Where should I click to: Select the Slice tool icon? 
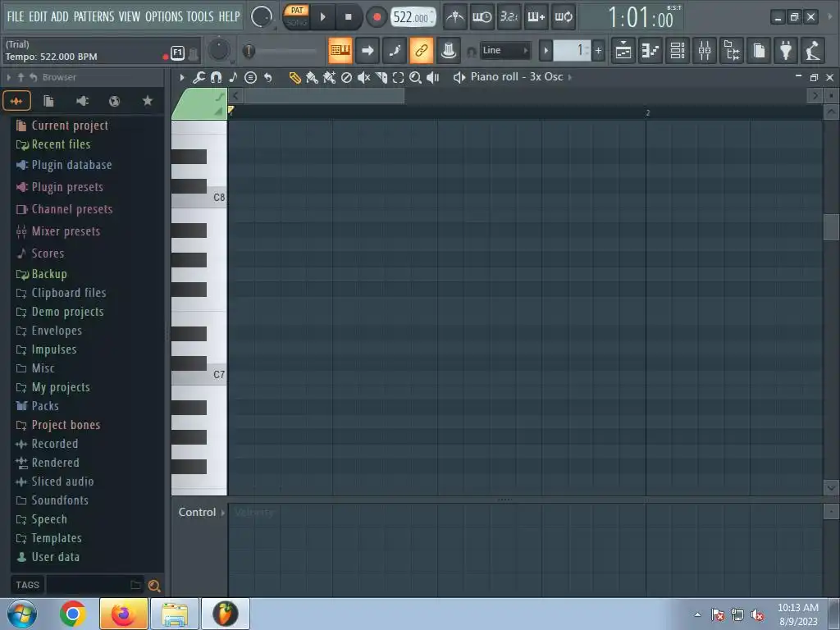coord(381,78)
